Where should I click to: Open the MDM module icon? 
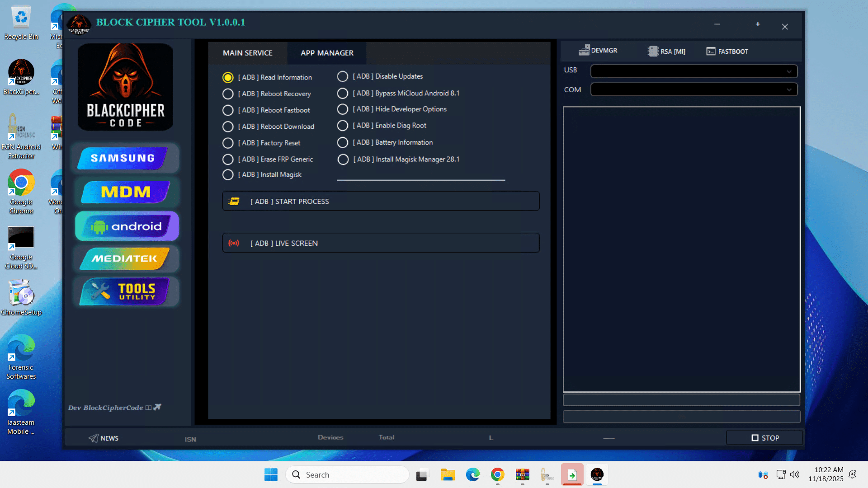[x=125, y=192]
